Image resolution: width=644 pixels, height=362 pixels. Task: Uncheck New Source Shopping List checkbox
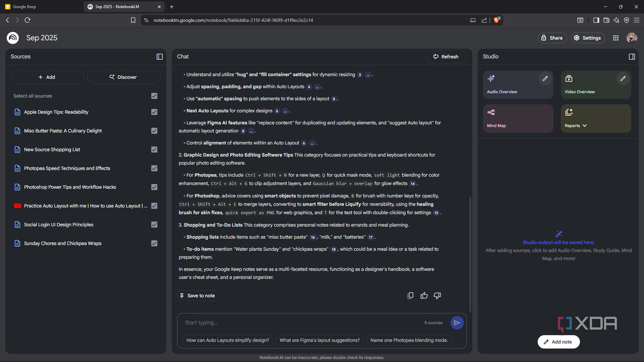(154, 150)
